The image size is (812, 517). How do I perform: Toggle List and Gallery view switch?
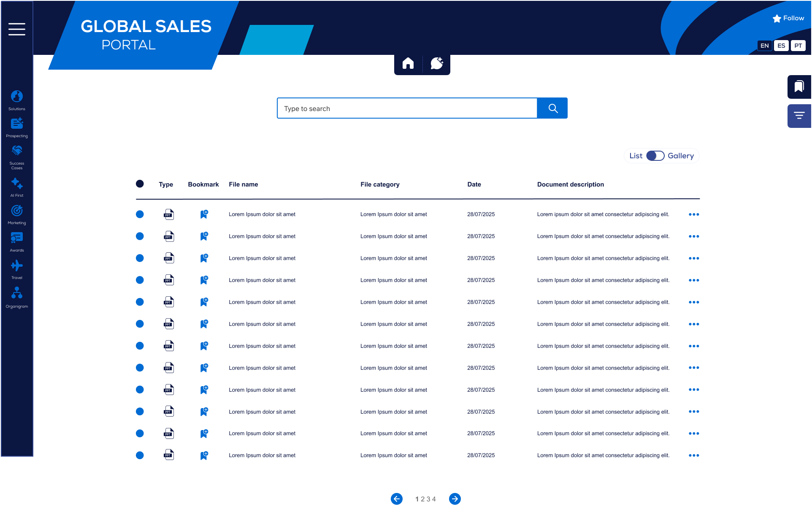point(655,156)
